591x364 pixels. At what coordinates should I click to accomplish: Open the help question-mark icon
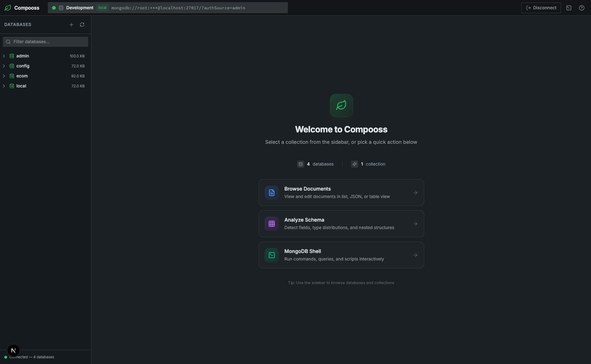pyautogui.click(x=582, y=7)
